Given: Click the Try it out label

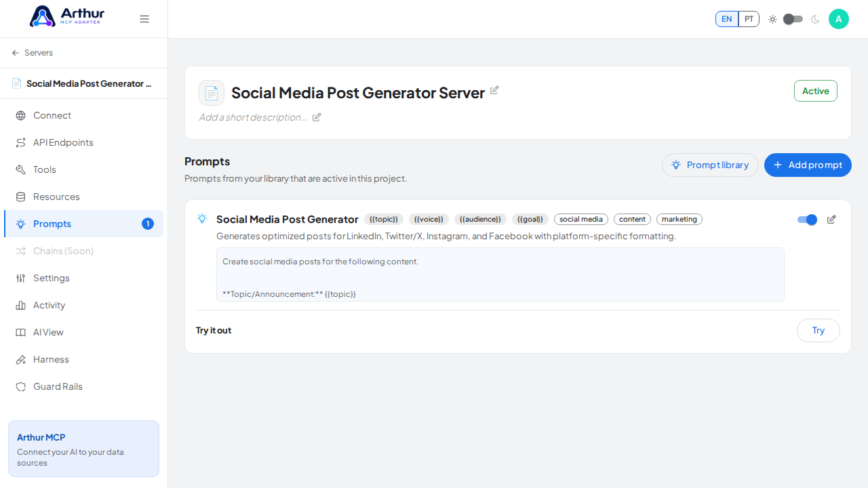Looking at the screenshot, I should (214, 331).
